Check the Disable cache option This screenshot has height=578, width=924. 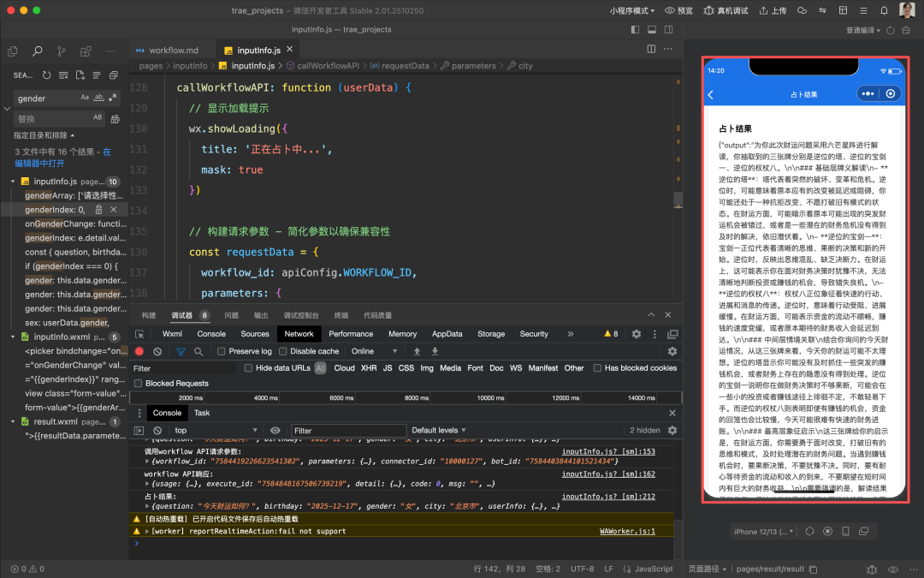(x=283, y=351)
